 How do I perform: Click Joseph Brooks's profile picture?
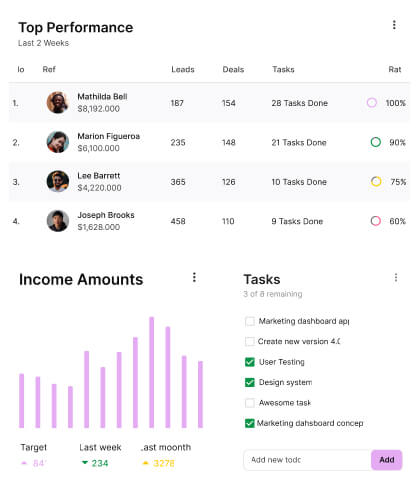(x=58, y=221)
